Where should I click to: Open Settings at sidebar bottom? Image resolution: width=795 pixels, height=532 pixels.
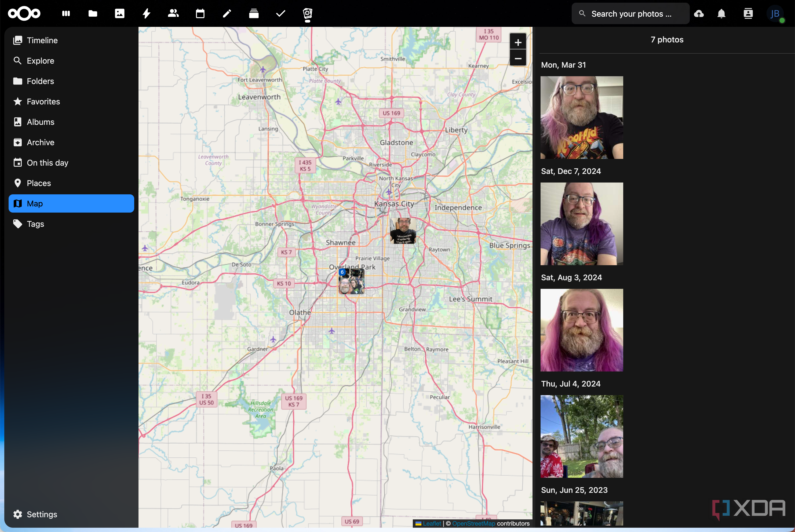[71, 514]
